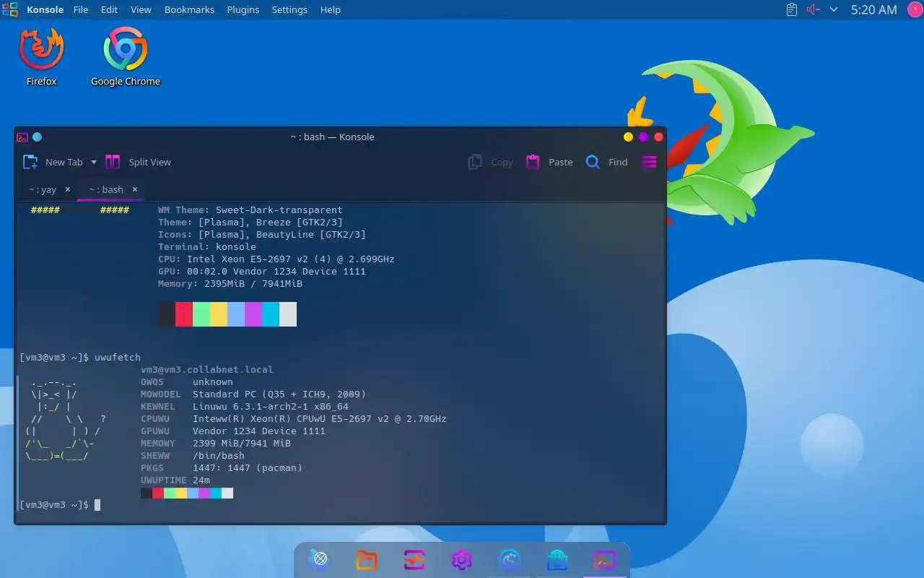Open the View menu
This screenshot has width=924, height=578.
coord(141,9)
